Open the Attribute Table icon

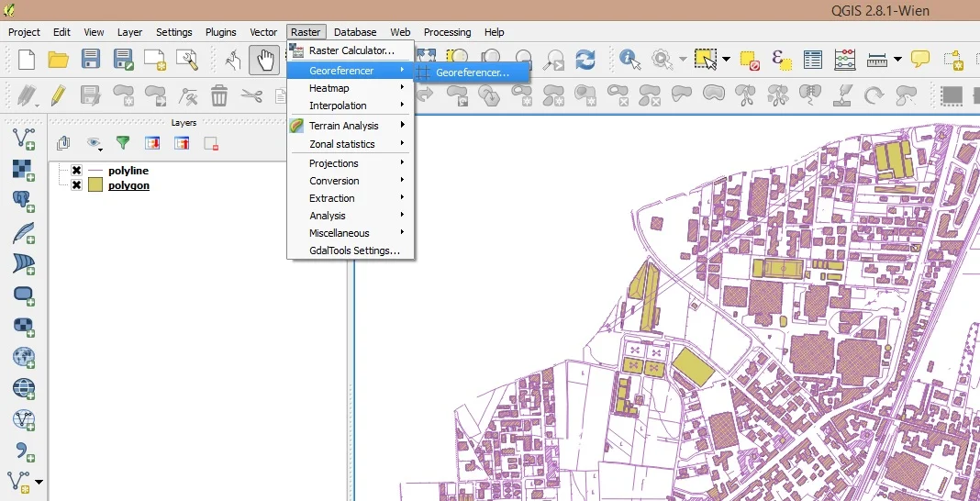[812, 60]
